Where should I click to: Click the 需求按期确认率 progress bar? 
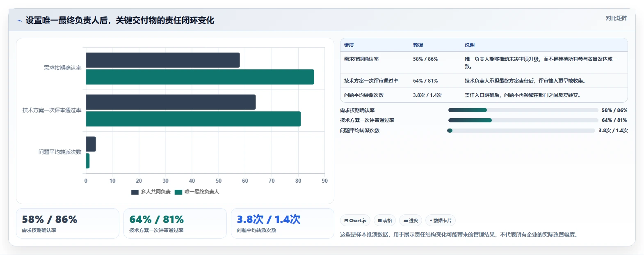(523, 110)
